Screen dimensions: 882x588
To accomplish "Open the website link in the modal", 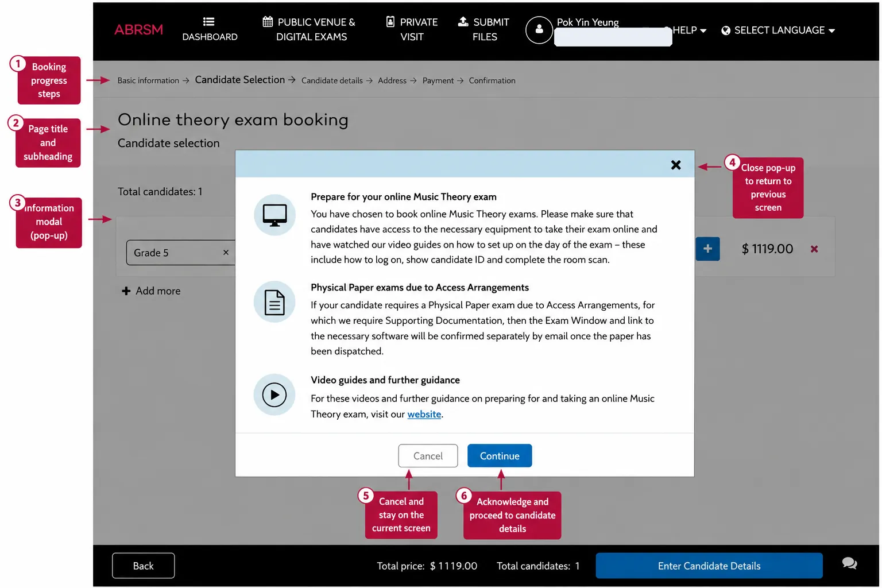I will (424, 414).
